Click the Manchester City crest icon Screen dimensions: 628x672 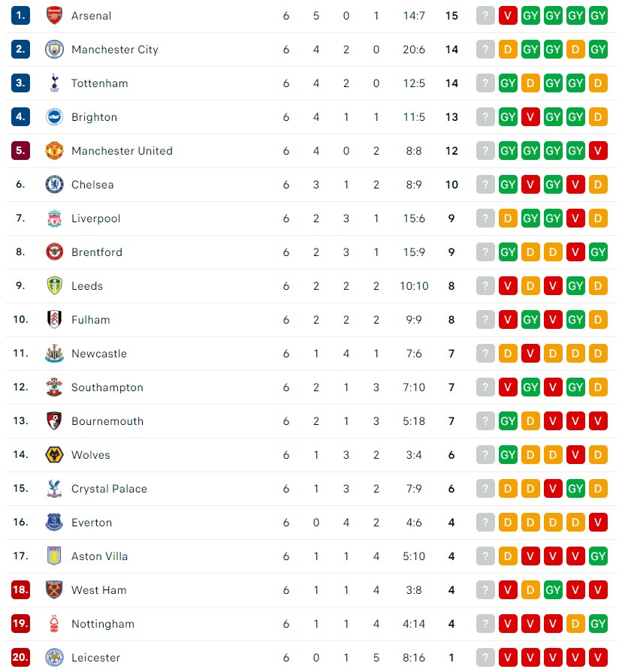pyautogui.click(x=54, y=50)
